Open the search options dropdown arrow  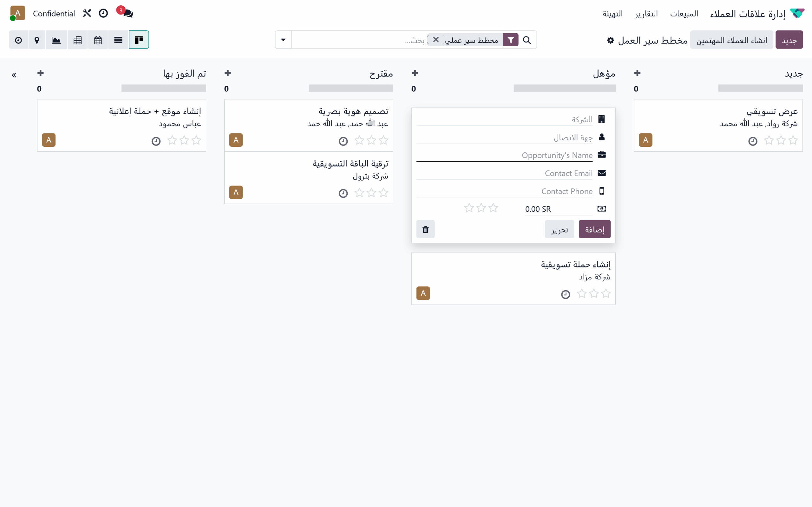point(283,40)
